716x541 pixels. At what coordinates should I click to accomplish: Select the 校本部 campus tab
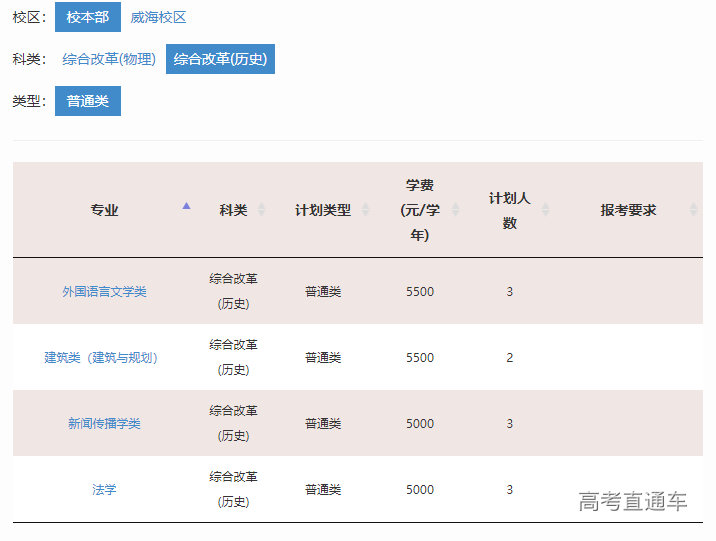tap(88, 17)
